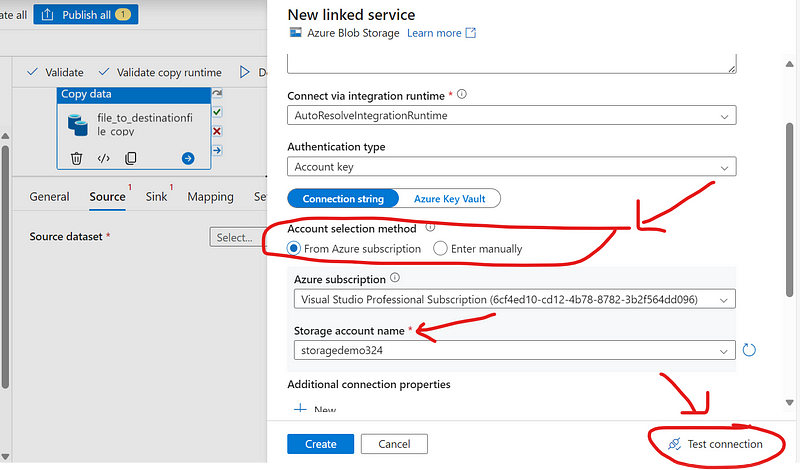
Task: Click the linked service panel scroll up arrow
Action: pyautogui.click(x=789, y=64)
